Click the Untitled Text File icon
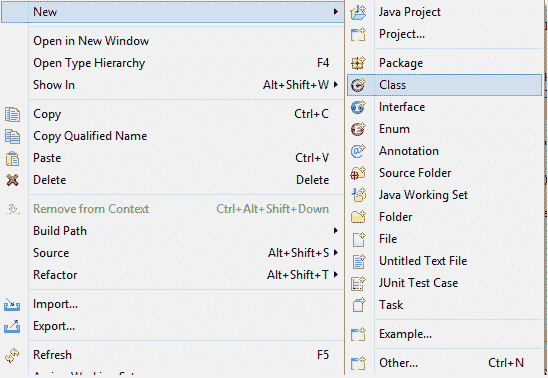Viewport: 548px width, 378px height. tap(358, 261)
